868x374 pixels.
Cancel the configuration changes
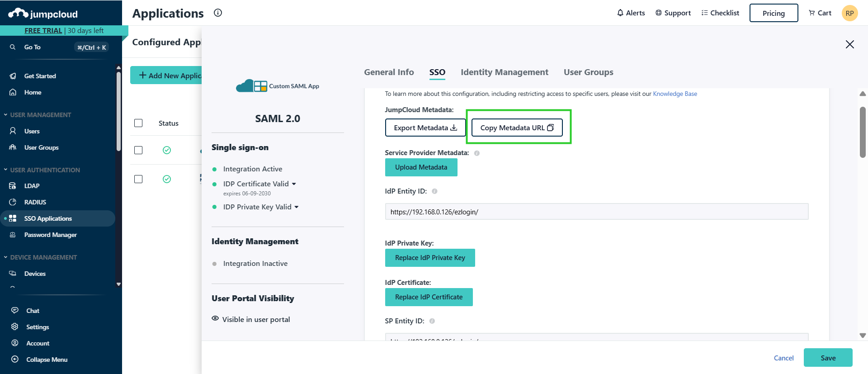783,358
